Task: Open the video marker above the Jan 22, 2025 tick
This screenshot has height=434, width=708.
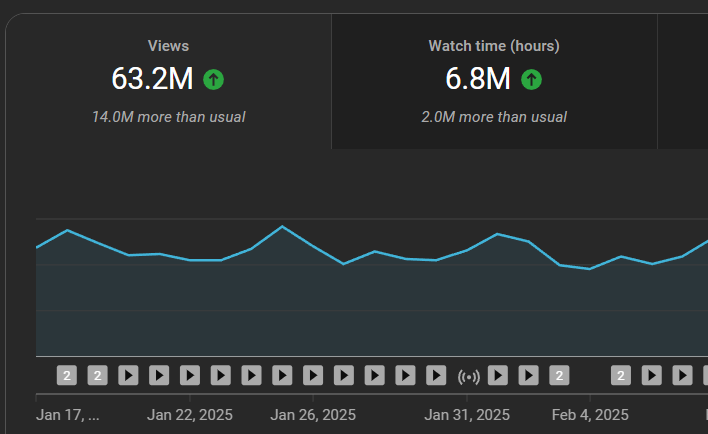Action: pyautogui.click(x=190, y=375)
